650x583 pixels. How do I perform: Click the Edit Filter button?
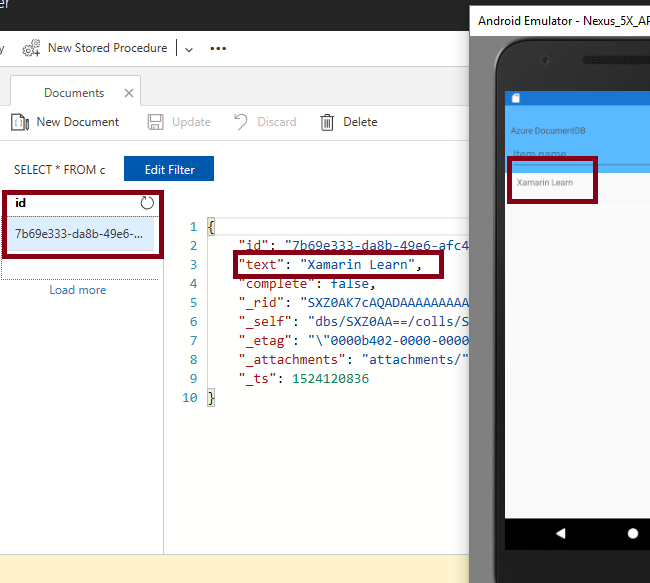(x=169, y=169)
